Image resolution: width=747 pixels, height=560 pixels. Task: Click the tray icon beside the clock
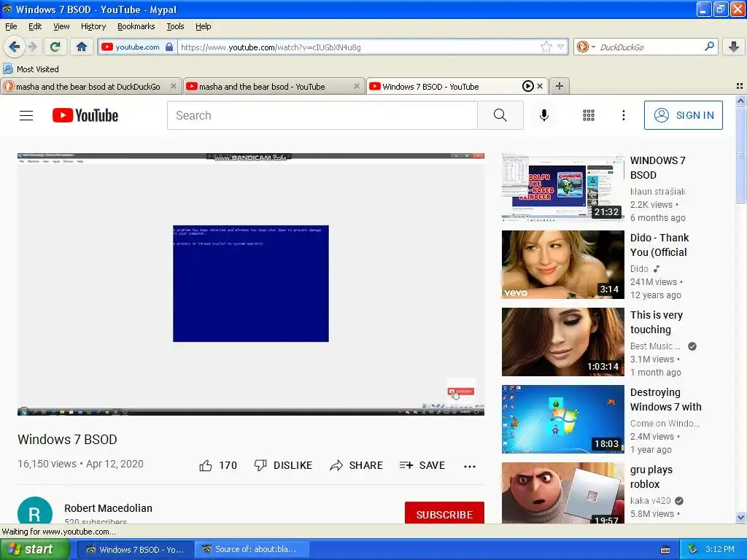tap(693, 550)
